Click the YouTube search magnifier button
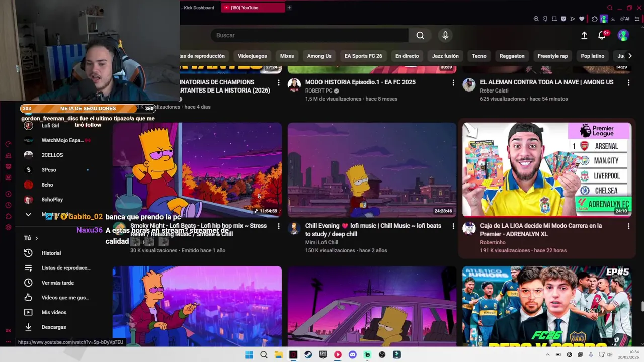644x362 pixels. pos(420,35)
